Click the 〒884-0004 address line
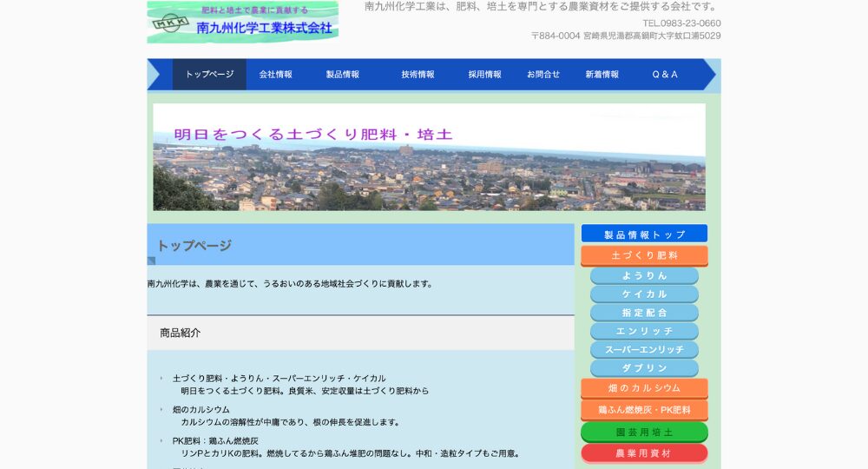This screenshot has width=868, height=469. pyautogui.click(x=626, y=36)
